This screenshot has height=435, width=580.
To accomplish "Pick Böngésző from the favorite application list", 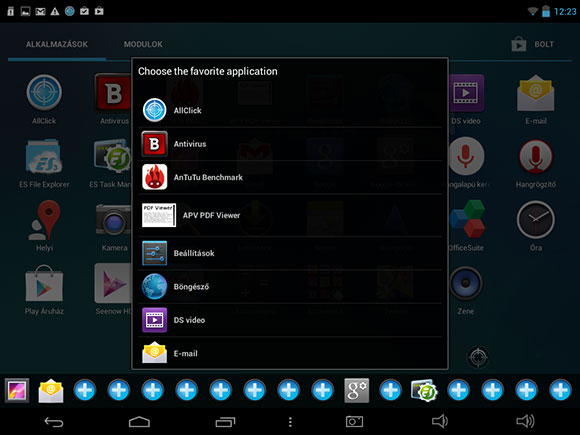I will tap(290, 287).
